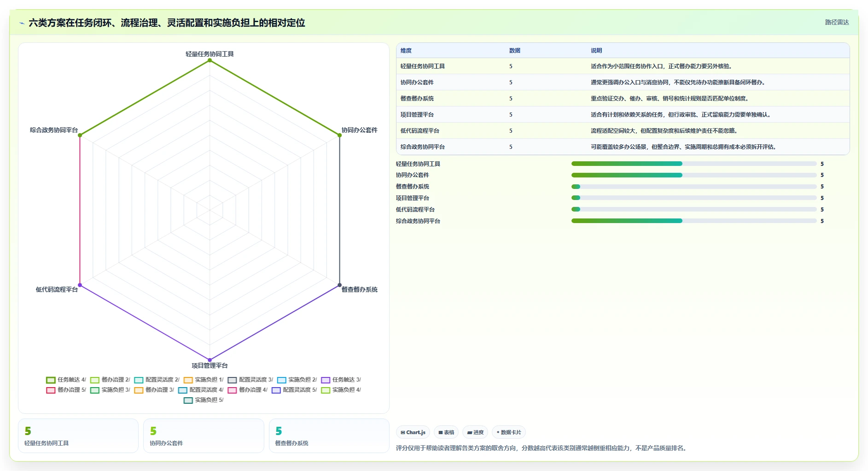The image size is (868, 471).
Task: Toggle the 实施负担 3/ legend series
Action: click(110, 390)
